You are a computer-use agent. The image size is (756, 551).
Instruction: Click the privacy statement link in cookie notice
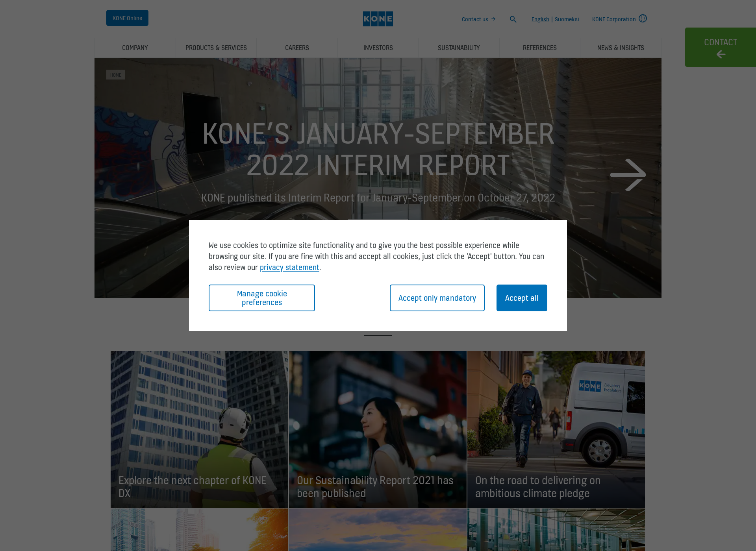click(x=289, y=266)
